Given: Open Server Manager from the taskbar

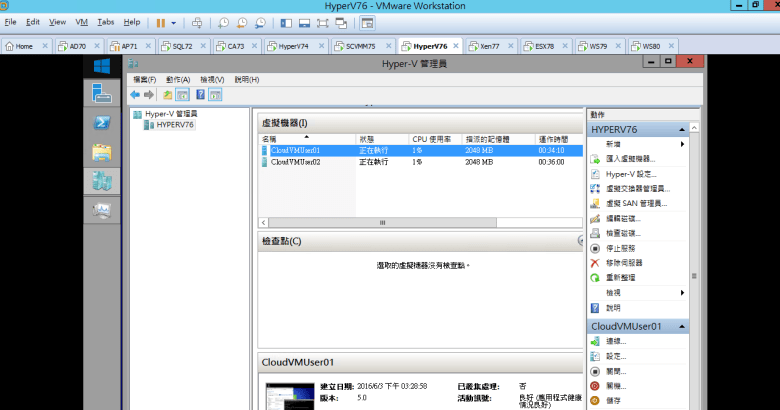Looking at the screenshot, I should tap(102, 93).
